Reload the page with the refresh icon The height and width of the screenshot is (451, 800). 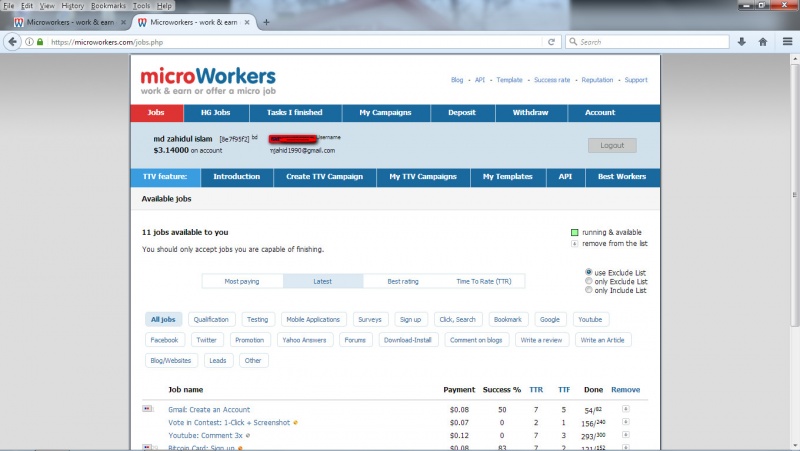pos(551,42)
